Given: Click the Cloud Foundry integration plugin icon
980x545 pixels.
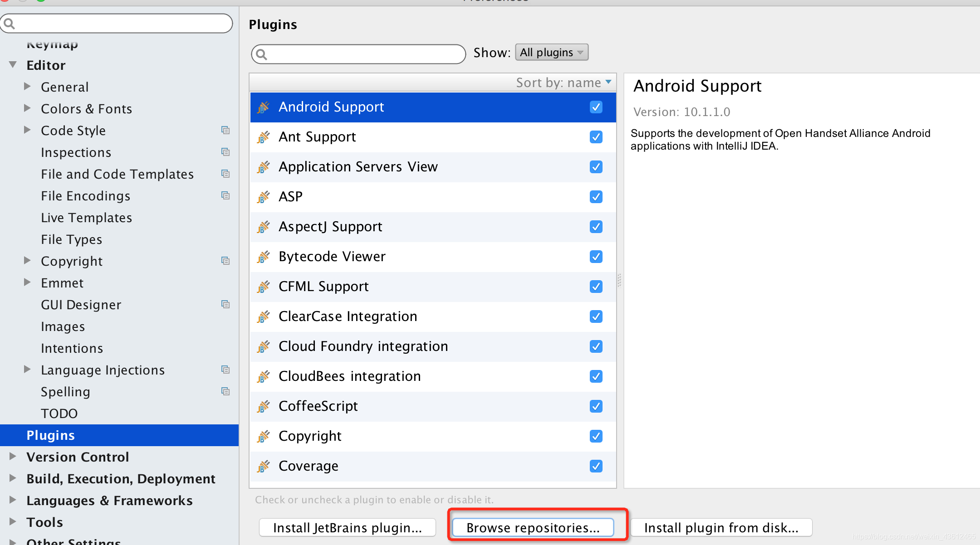Looking at the screenshot, I should click(263, 347).
